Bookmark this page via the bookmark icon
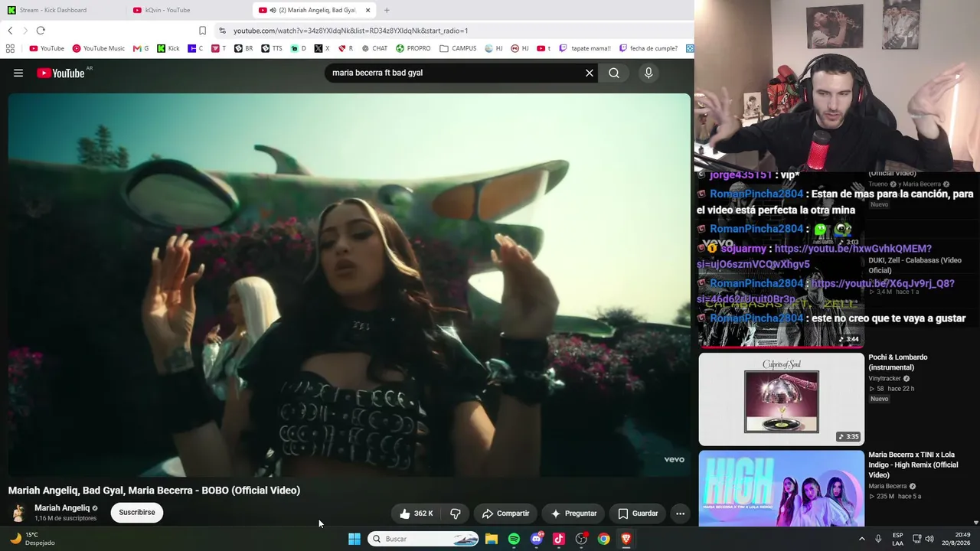The width and height of the screenshot is (980, 551). pyautogui.click(x=202, y=31)
